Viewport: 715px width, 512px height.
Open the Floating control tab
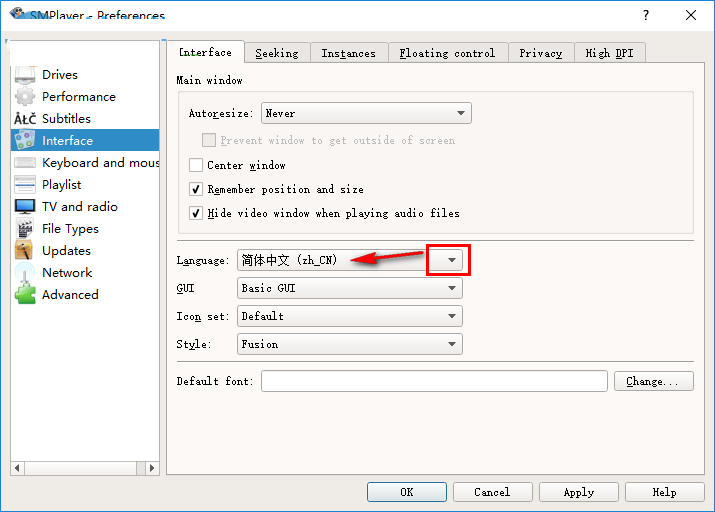coord(447,53)
